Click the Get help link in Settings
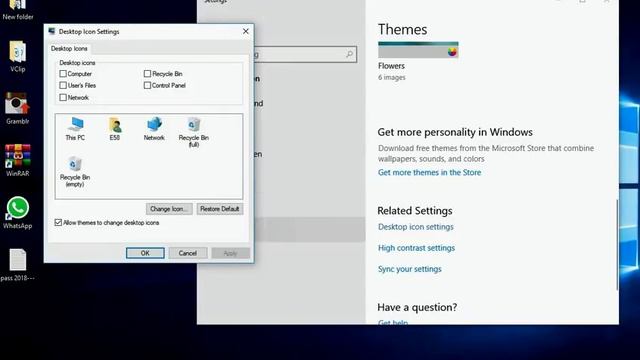640x360 pixels. tap(393, 322)
